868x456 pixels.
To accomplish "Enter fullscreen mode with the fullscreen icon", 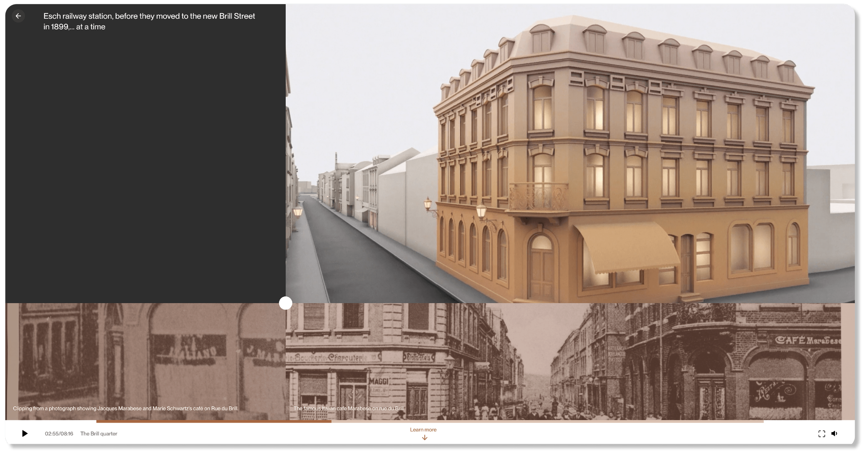I will tap(821, 433).
